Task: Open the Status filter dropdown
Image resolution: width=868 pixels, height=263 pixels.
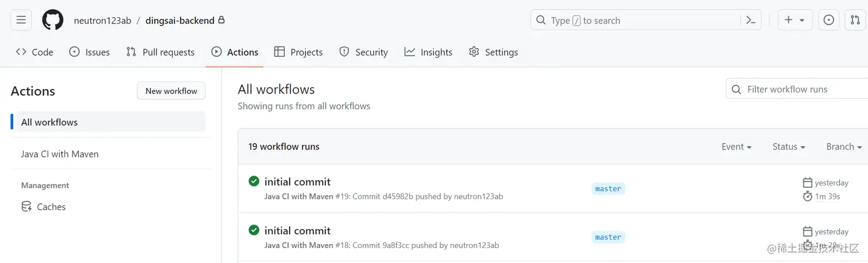Action: pos(788,146)
